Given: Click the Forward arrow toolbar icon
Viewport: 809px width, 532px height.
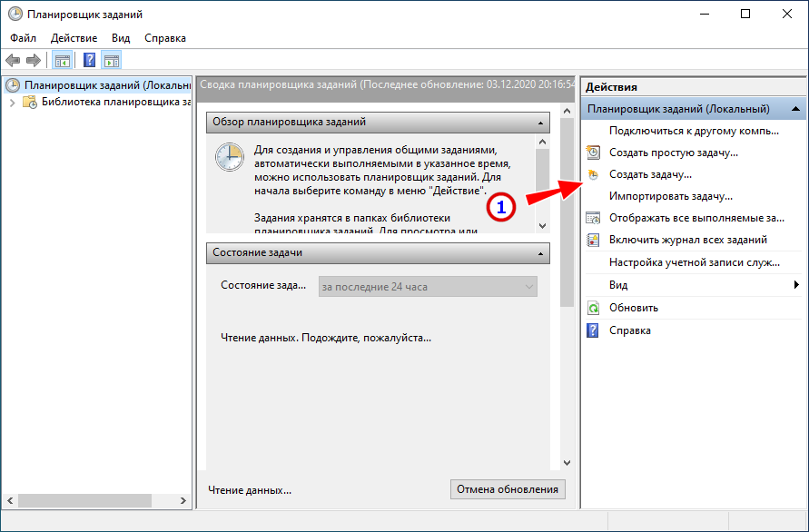Looking at the screenshot, I should [34, 61].
